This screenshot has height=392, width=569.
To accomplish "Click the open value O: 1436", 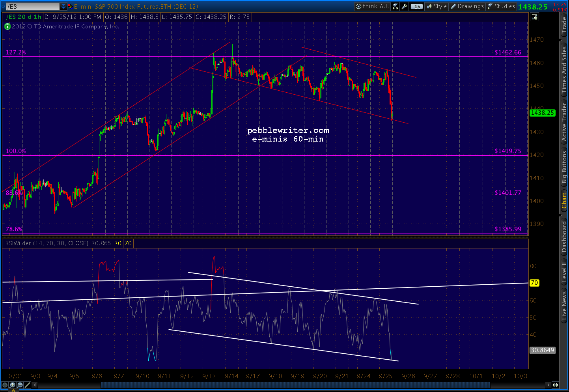I will (x=116, y=17).
